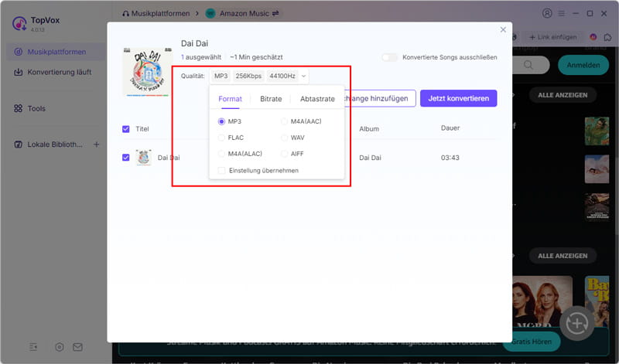Click the Dauer column header

450,128
